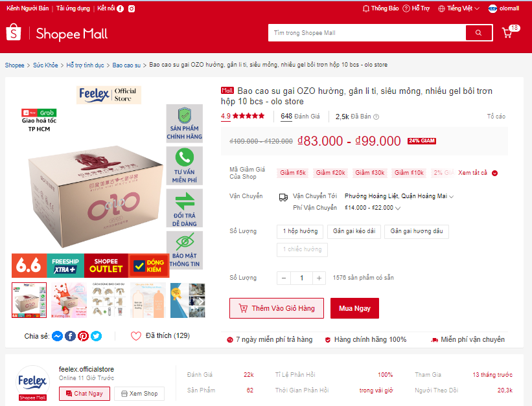Select the "1 hộp hường" variation
532x406 pixels.
300,231
